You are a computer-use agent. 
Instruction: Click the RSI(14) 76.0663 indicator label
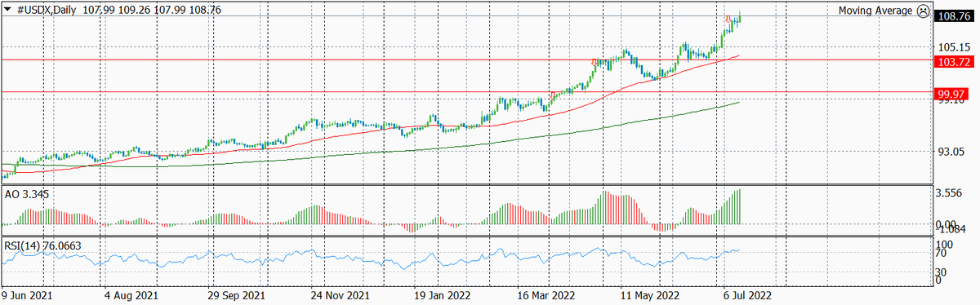[x=42, y=245]
